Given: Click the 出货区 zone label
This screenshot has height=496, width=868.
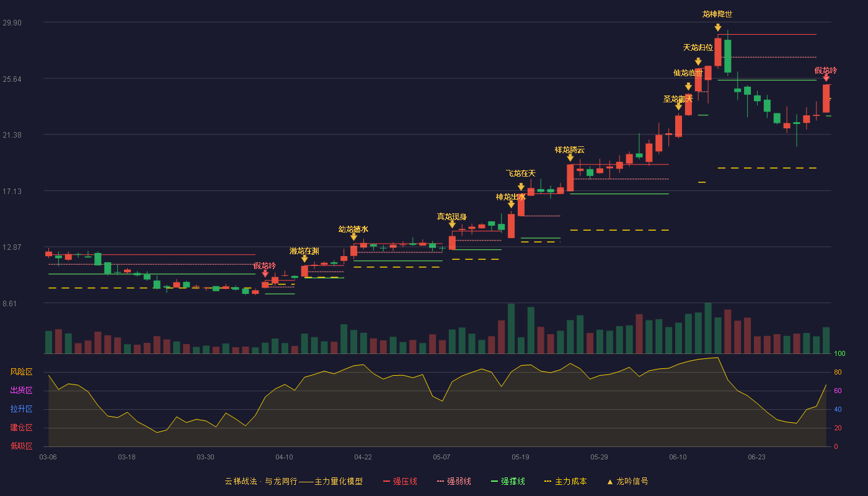Looking at the screenshot, I should [x=22, y=391].
